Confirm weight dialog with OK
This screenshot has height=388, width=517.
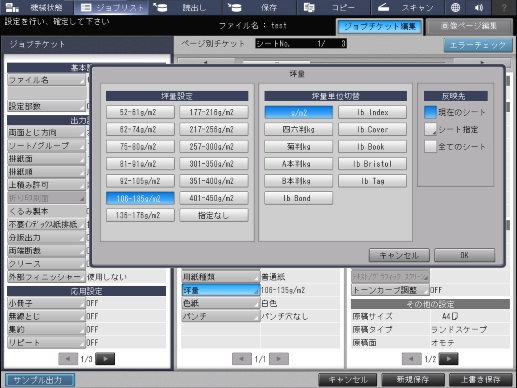tap(464, 255)
